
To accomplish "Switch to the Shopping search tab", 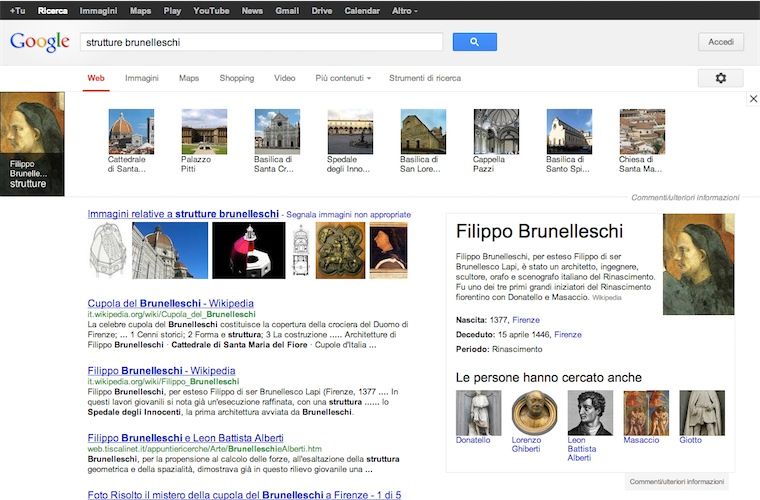I will 237,78.
